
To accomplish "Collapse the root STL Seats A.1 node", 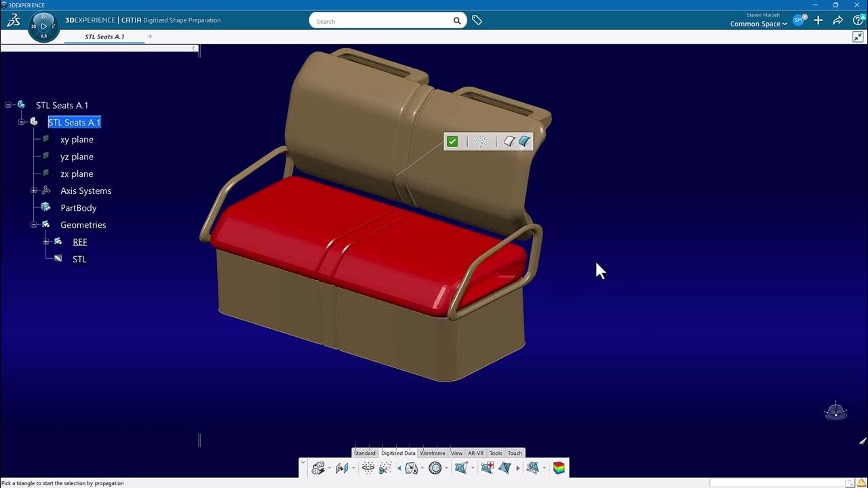I will tap(9, 105).
